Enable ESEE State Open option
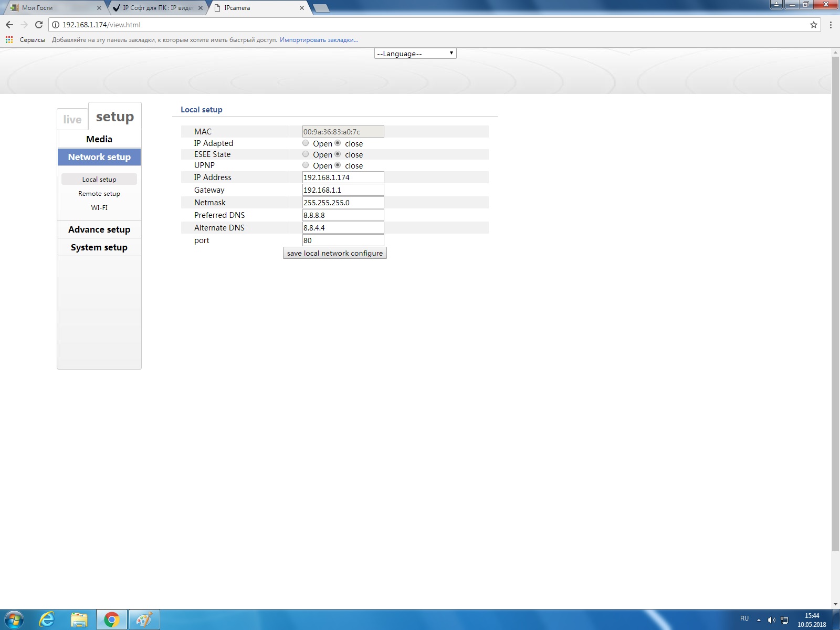 (x=306, y=154)
